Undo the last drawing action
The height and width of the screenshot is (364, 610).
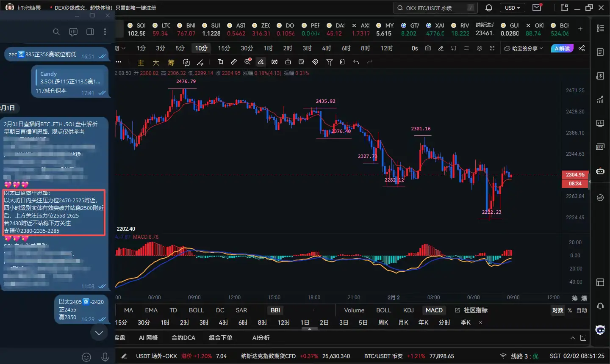point(356,62)
